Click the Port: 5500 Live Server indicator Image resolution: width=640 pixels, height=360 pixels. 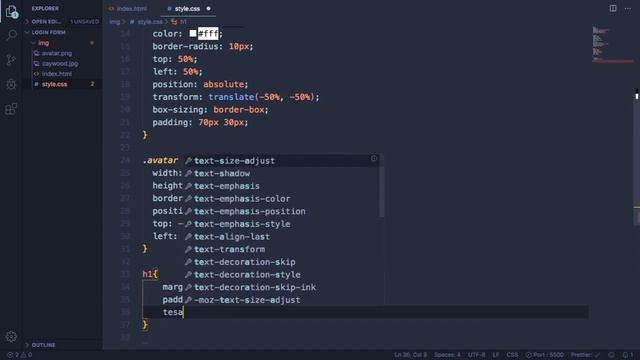pos(544,355)
